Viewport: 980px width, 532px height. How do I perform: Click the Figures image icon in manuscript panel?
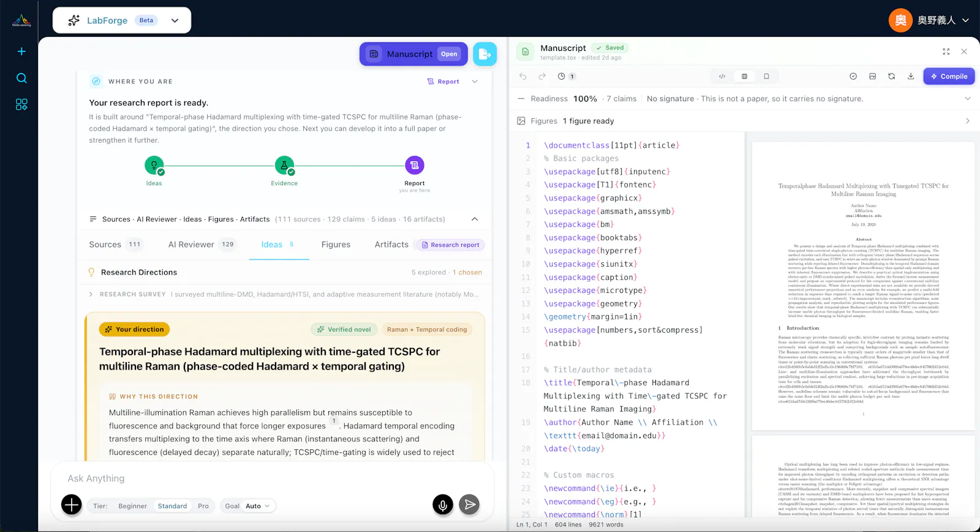[521, 121]
